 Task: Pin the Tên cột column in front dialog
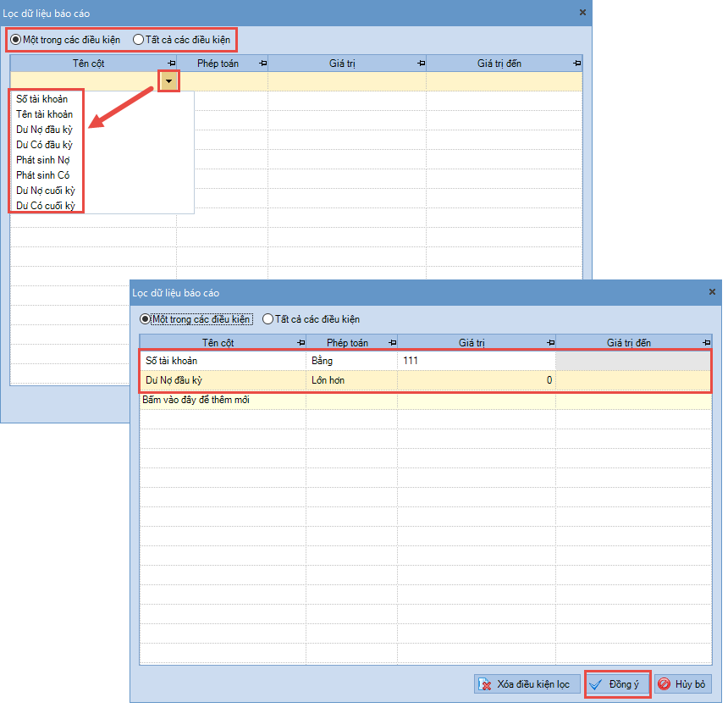pyautogui.click(x=301, y=343)
